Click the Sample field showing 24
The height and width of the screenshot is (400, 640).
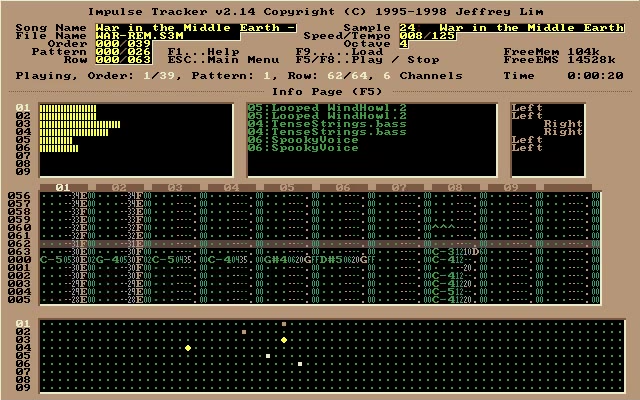512,28
